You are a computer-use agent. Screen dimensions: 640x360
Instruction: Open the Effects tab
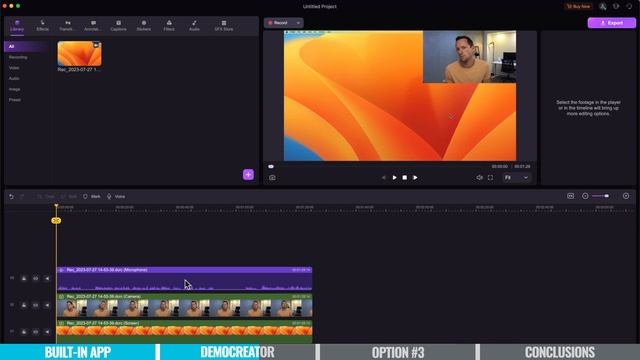click(42, 25)
